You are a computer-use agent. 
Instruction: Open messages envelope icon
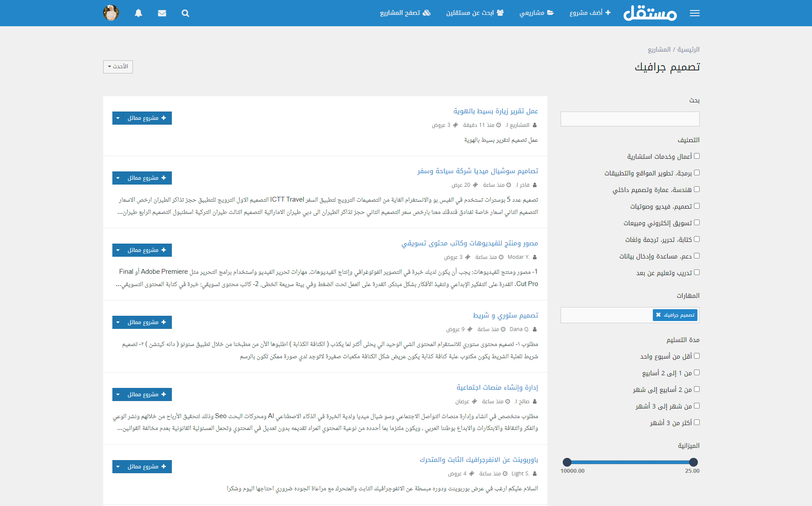[x=162, y=13]
